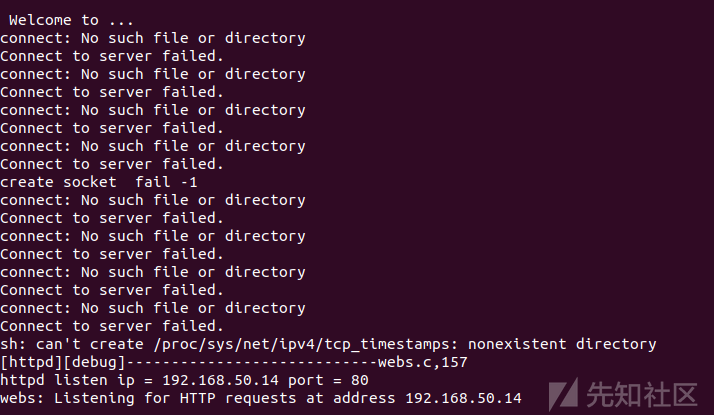Click the 'create socket fail -1' line
The width and height of the screenshot is (714, 415).
point(99,182)
